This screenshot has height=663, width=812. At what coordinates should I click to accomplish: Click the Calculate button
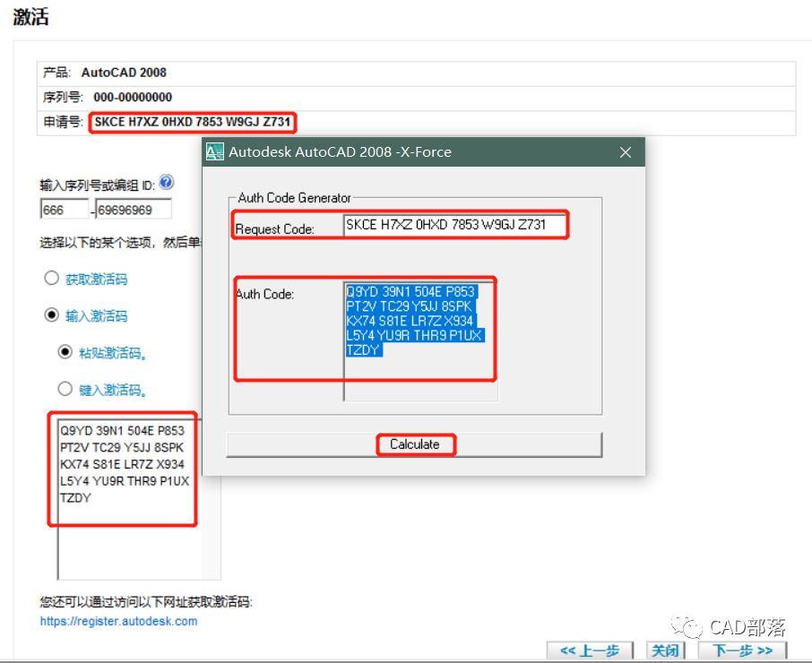[x=414, y=444]
